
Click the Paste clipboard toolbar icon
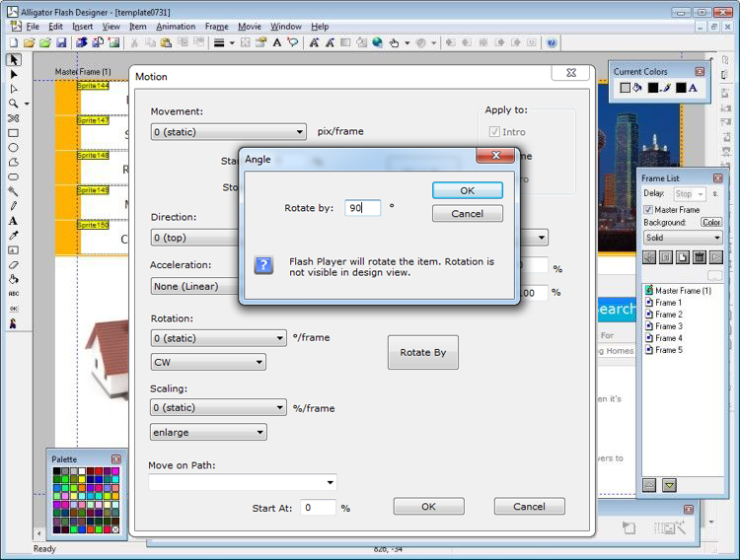[166, 43]
